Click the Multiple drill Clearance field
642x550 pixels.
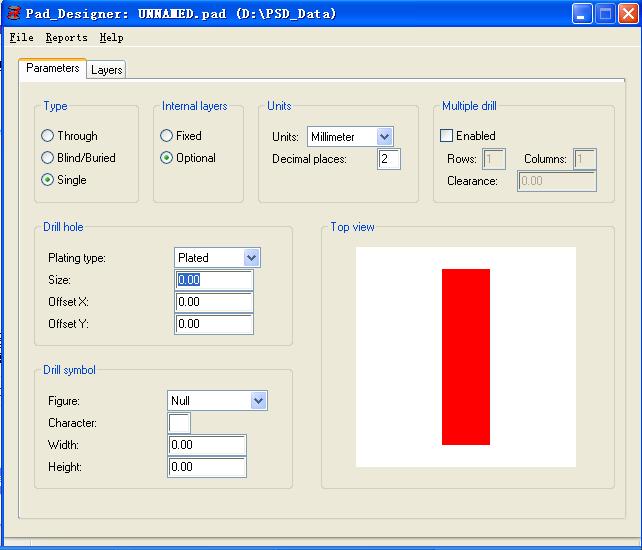pos(557,181)
